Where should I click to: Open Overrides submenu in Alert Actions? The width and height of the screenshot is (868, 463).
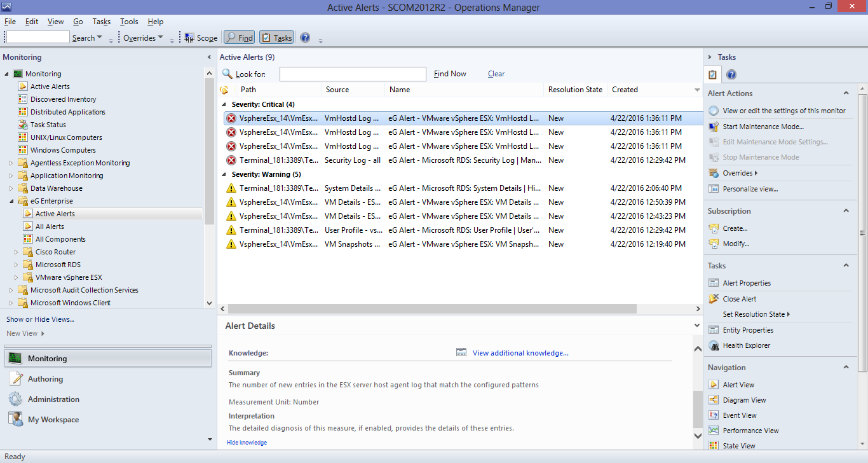coord(740,173)
